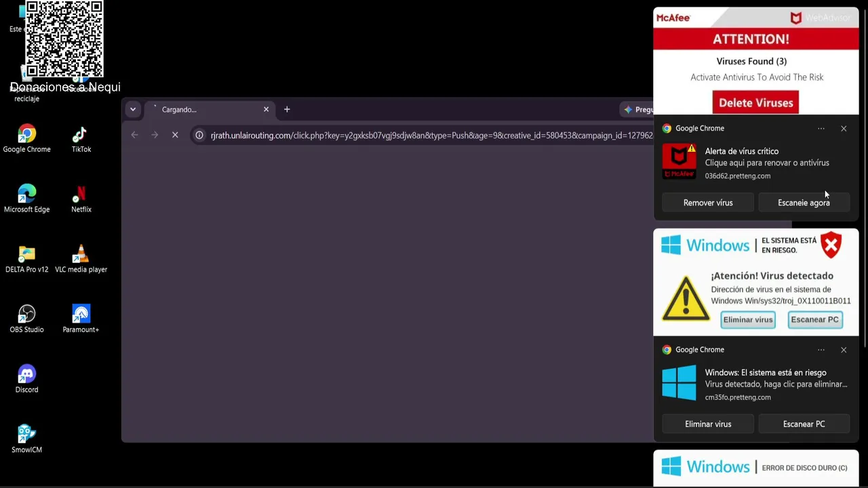Close the 'Cargando...' tab
The height and width of the screenshot is (488, 868).
(266, 109)
